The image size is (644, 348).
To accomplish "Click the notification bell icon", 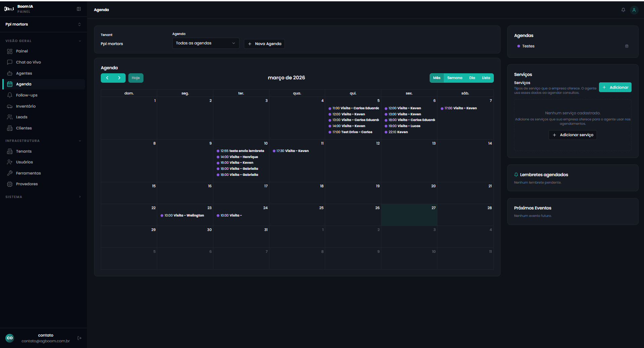I will click(x=623, y=10).
